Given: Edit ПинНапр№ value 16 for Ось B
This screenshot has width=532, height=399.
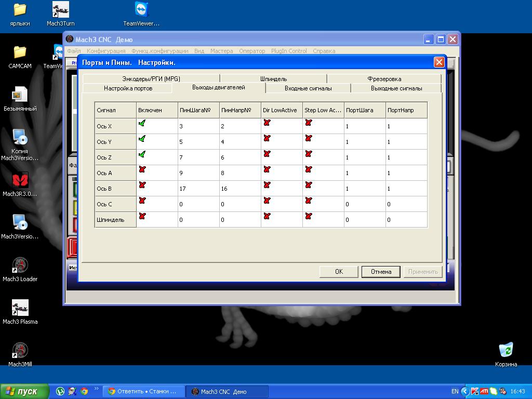Looking at the screenshot, I should coord(240,189).
